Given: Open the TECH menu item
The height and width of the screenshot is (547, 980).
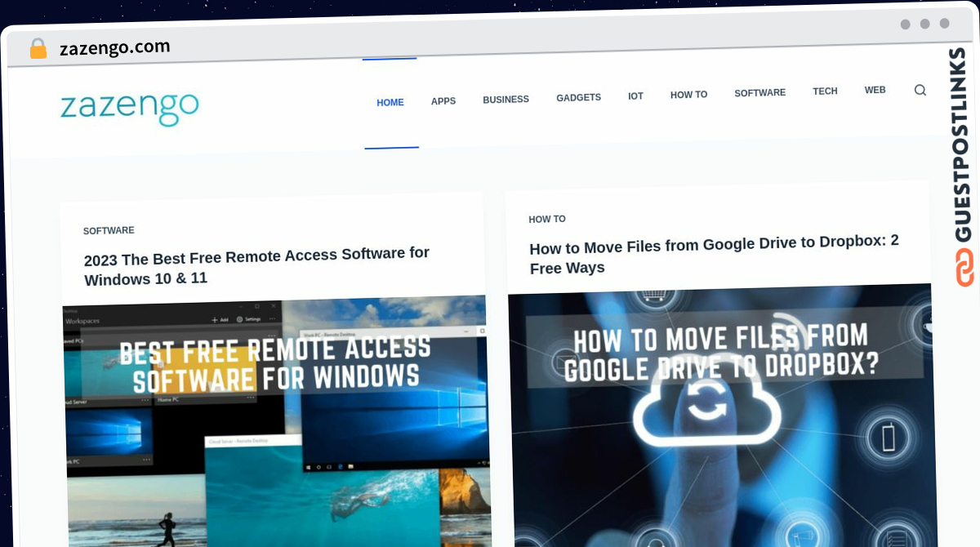Looking at the screenshot, I should click(x=825, y=91).
